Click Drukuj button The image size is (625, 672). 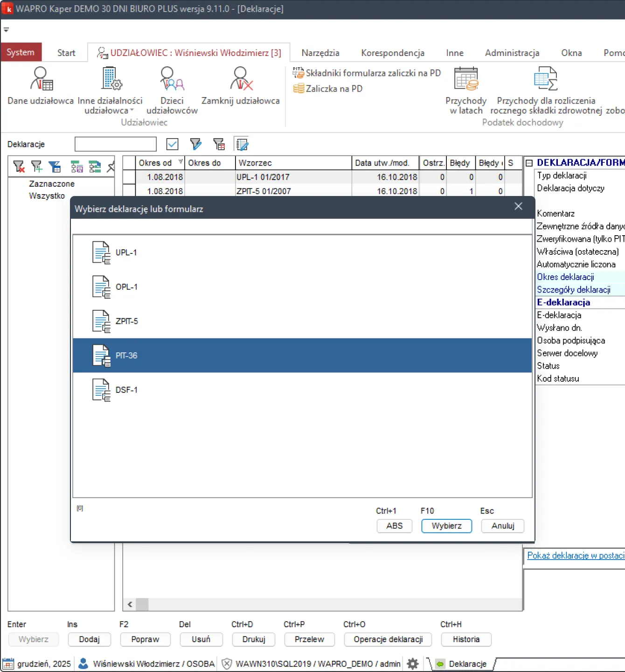point(254,639)
